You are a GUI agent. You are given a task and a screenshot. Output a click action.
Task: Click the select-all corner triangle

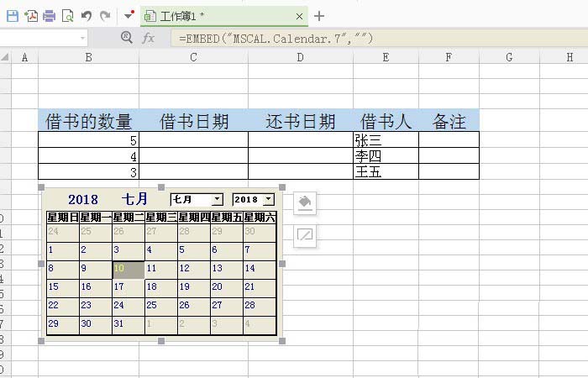5,57
